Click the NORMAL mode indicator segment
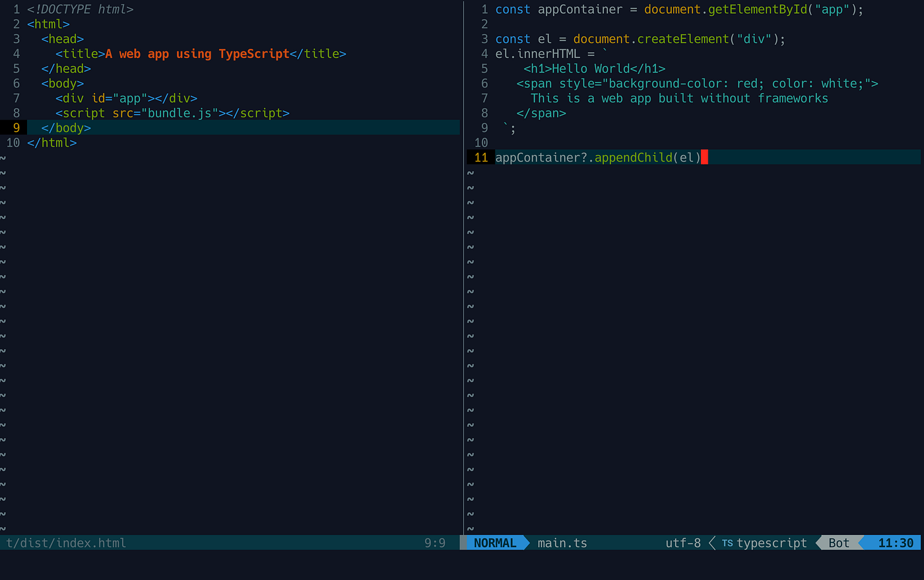The width and height of the screenshot is (924, 580). (494, 543)
